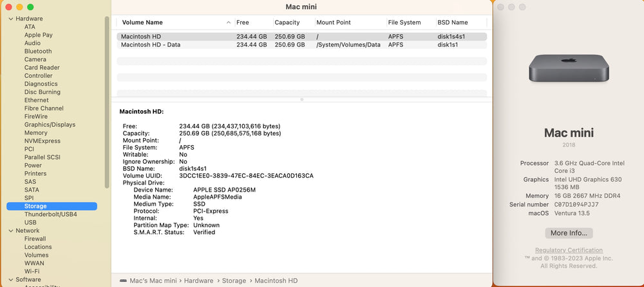Click the More Info... button
This screenshot has height=287, width=644.
[x=569, y=233]
